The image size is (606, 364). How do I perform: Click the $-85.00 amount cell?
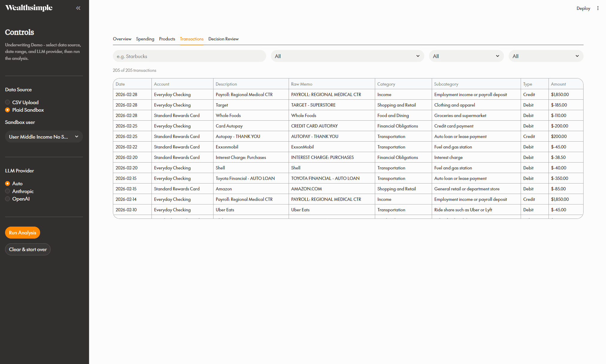(566, 189)
